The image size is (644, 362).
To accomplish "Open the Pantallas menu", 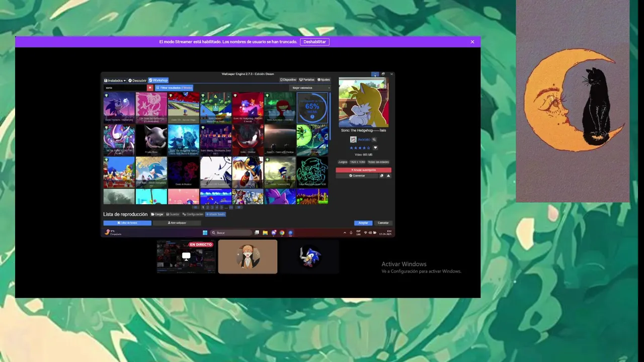I will 307,79.
